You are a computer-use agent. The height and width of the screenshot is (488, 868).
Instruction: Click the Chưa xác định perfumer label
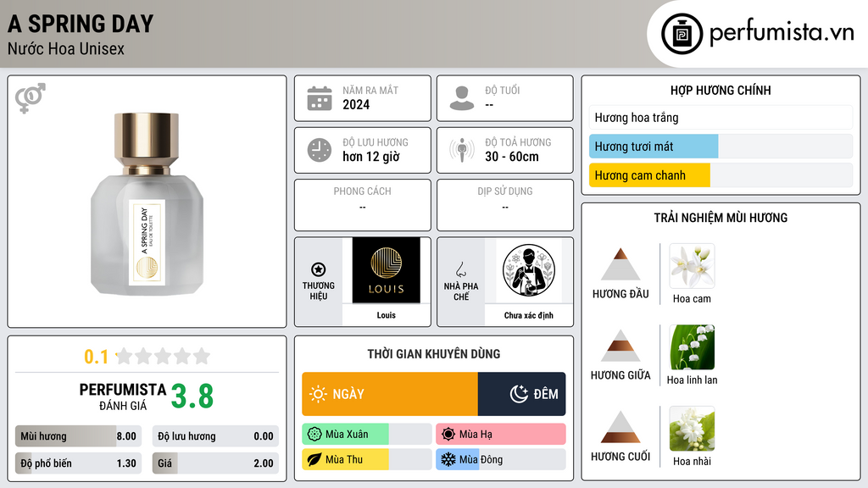[529, 315]
